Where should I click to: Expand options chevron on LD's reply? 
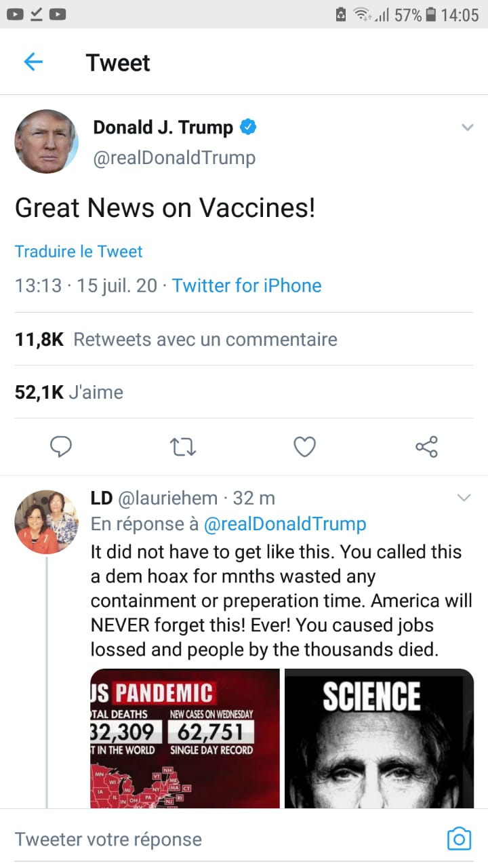coord(464,498)
